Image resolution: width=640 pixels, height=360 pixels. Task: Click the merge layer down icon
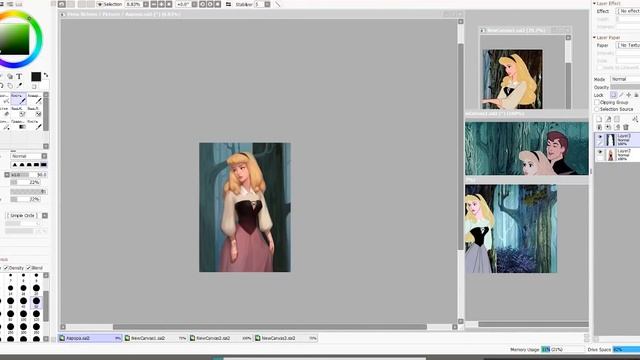click(x=608, y=127)
